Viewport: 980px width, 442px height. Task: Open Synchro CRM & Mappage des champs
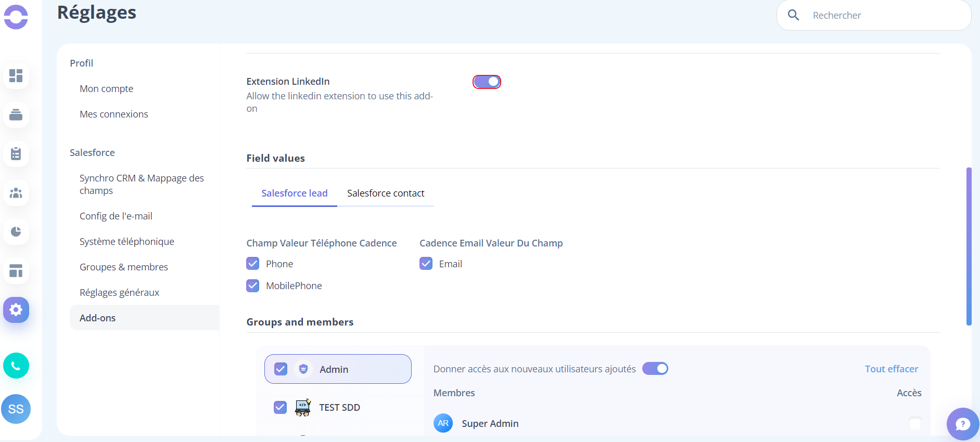pyautogui.click(x=142, y=185)
